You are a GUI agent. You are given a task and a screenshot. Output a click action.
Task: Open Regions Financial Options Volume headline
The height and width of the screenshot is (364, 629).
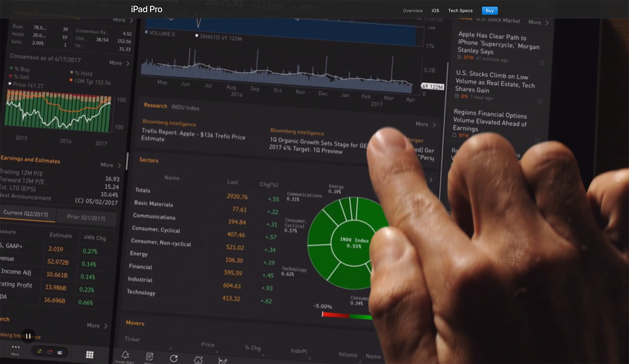click(489, 120)
